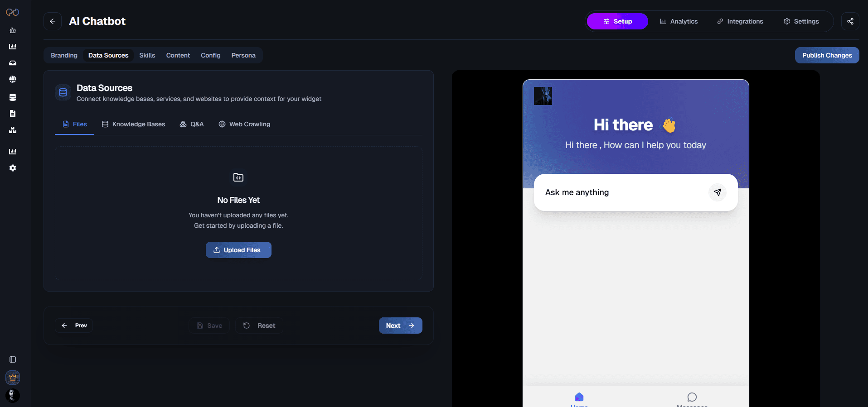Open the inbox tray icon in the sidebar
The width and height of the screenshot is (868, 407).
point(13,63)
